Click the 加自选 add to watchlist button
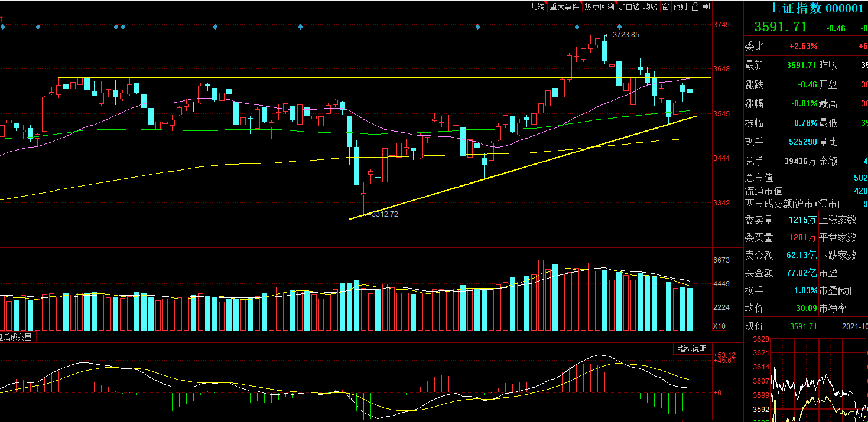 [x=629, y=6]
